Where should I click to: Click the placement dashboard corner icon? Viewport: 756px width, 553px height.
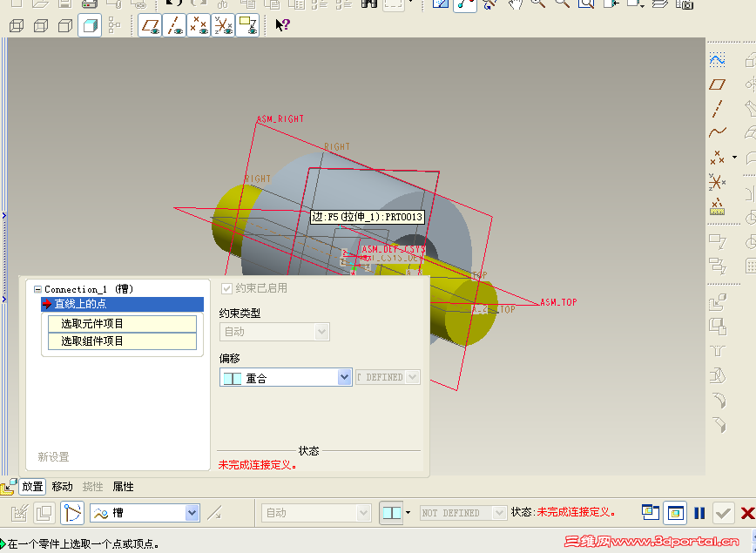8,487
